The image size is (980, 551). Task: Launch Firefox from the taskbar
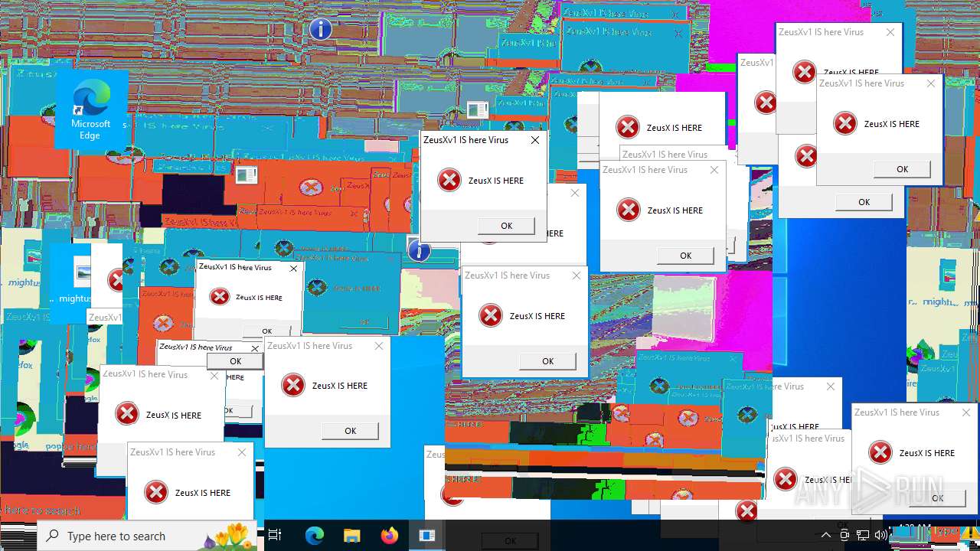click(390, 536)
